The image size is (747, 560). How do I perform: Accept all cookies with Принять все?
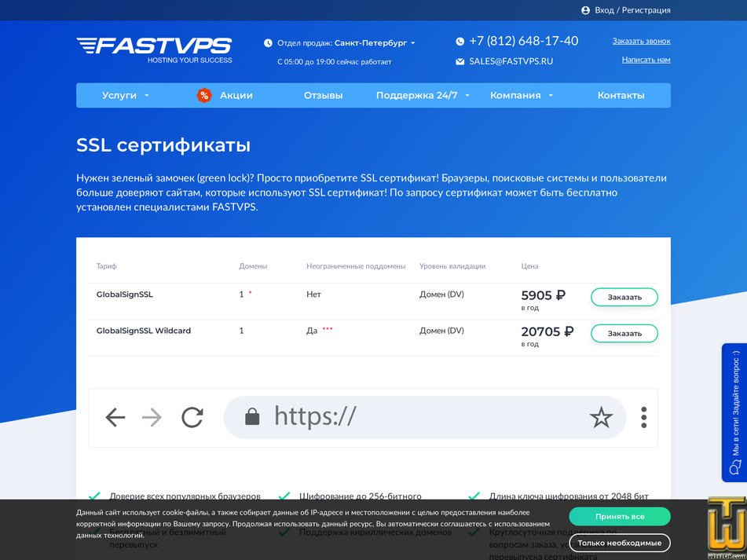tap(619, 517)
